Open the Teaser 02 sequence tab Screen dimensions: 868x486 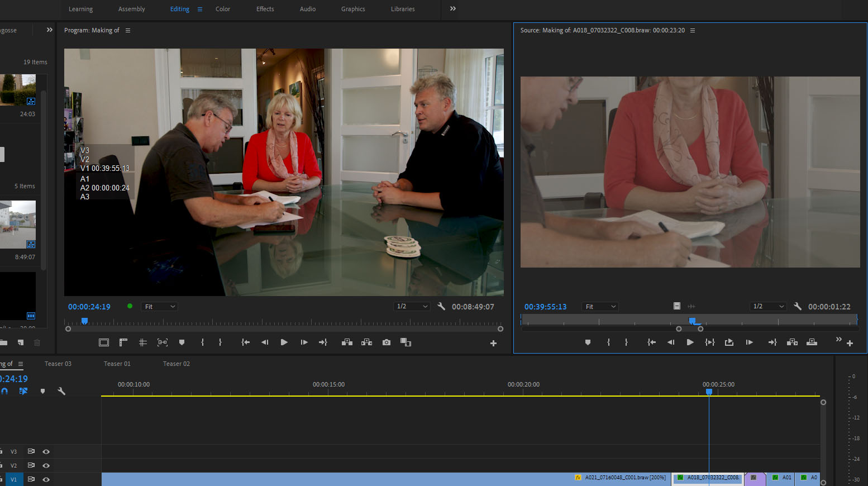click(x=176, y=363)
